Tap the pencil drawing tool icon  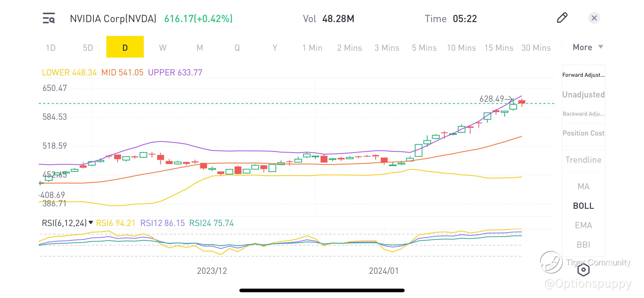(562, 18)
